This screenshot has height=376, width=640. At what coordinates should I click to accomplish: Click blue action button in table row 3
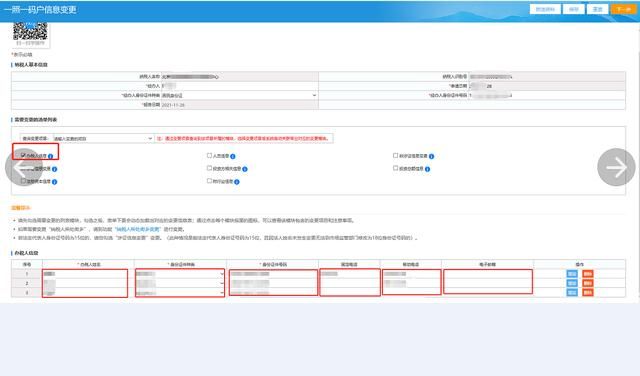[572, 293]
